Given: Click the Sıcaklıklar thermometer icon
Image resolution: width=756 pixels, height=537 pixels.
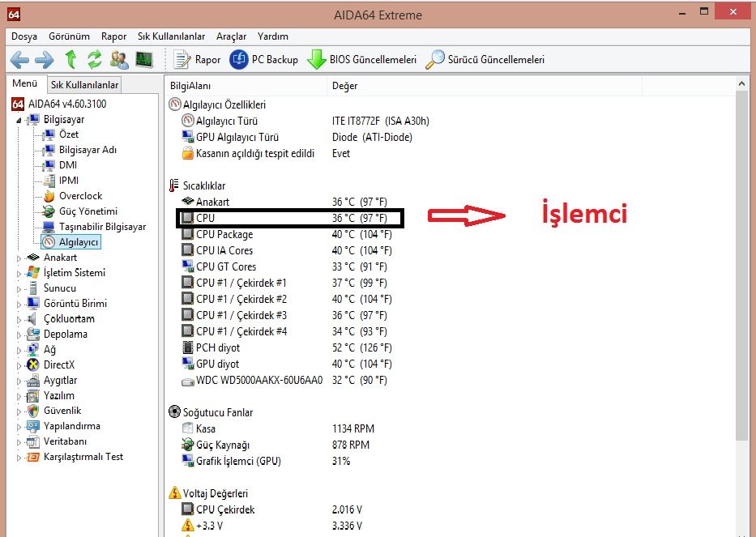Looking at the screenshot, I should pos(174,185).
